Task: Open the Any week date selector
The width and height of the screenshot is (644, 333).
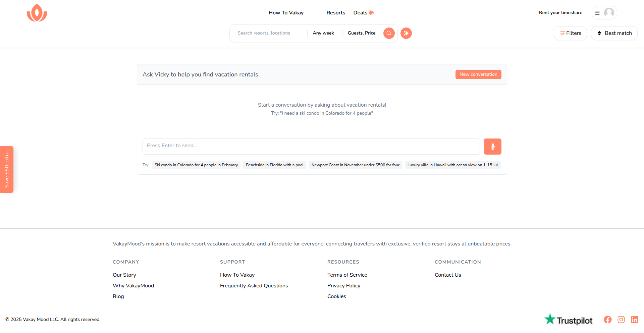Action: point(323,33)
